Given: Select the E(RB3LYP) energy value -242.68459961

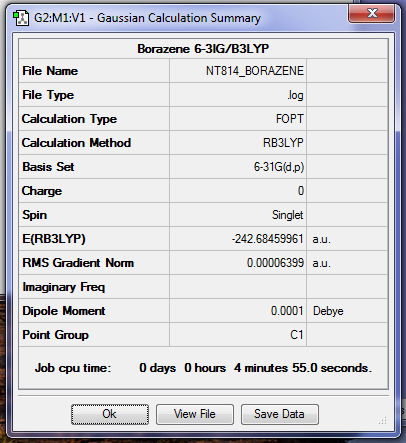Looking at the screenshot, I should click(x=238, y=239).
